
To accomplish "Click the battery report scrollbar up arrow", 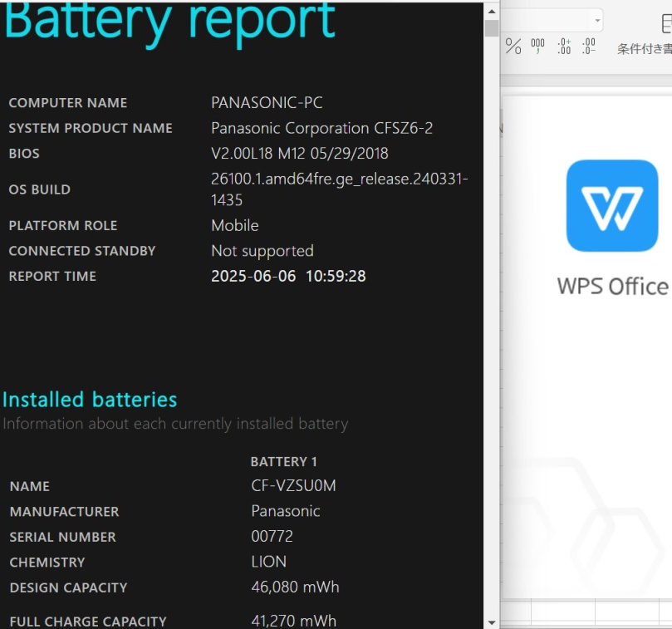I will click(x=492, y=12).
